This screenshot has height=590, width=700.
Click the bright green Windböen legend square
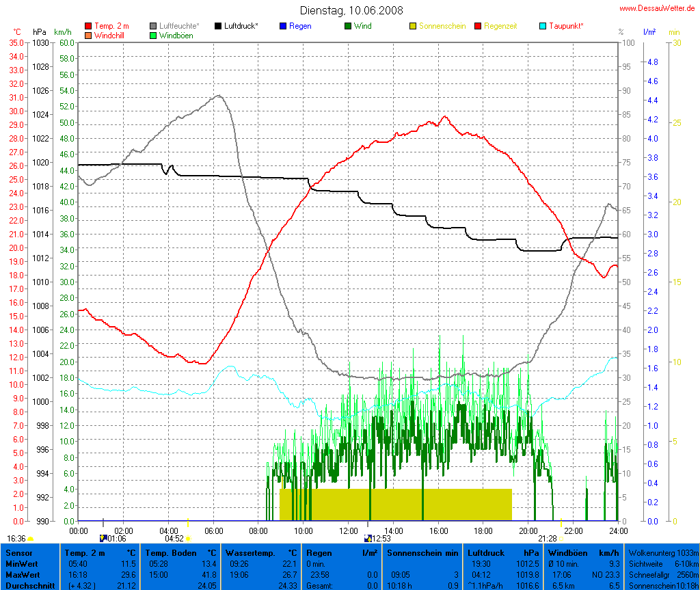[154, 35]
